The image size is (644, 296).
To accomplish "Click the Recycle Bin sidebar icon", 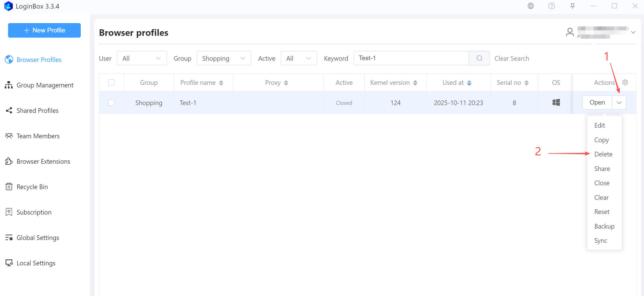I will [x=9, y=187].
